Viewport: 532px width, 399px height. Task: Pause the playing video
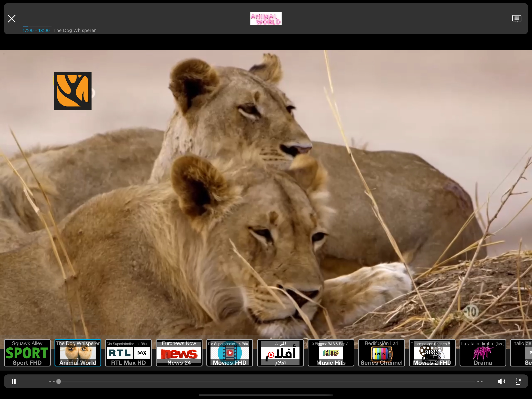click(x=14, y=381)
